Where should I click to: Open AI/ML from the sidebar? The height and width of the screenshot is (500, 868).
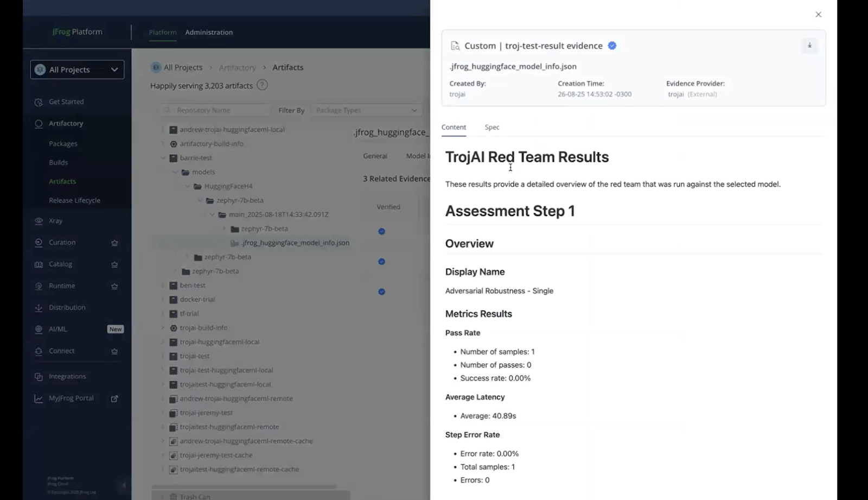pos(58,329)
